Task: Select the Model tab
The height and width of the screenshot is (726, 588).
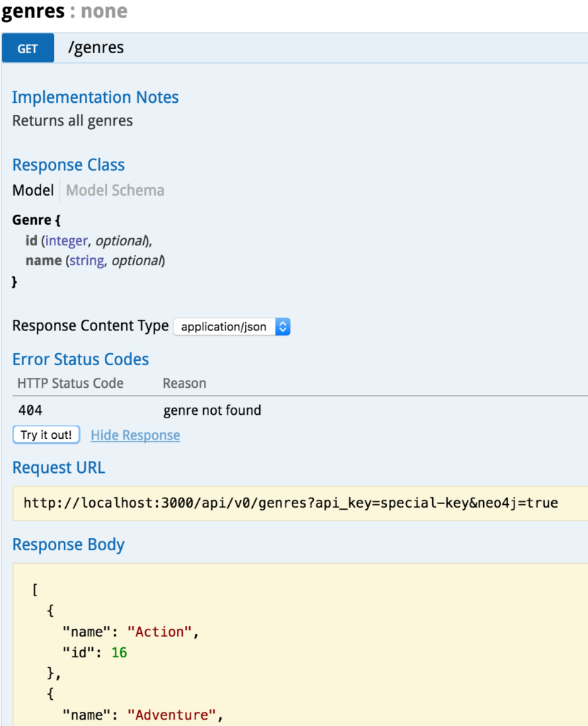Action: click(x=33, y=190)
